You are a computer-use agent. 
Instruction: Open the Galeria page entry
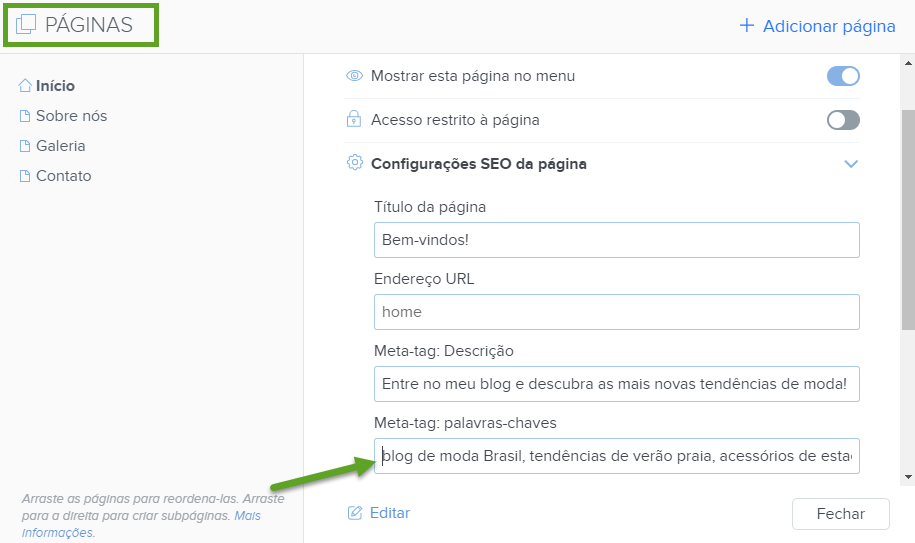click(x=61, y=146)
